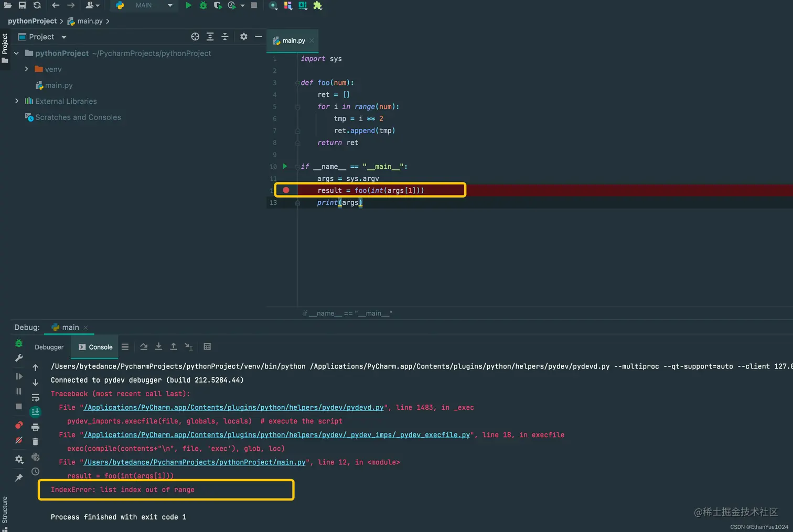
Task: Click the teal-framed toolbar icon beside the puzzle piece
Action: (303, 5)
